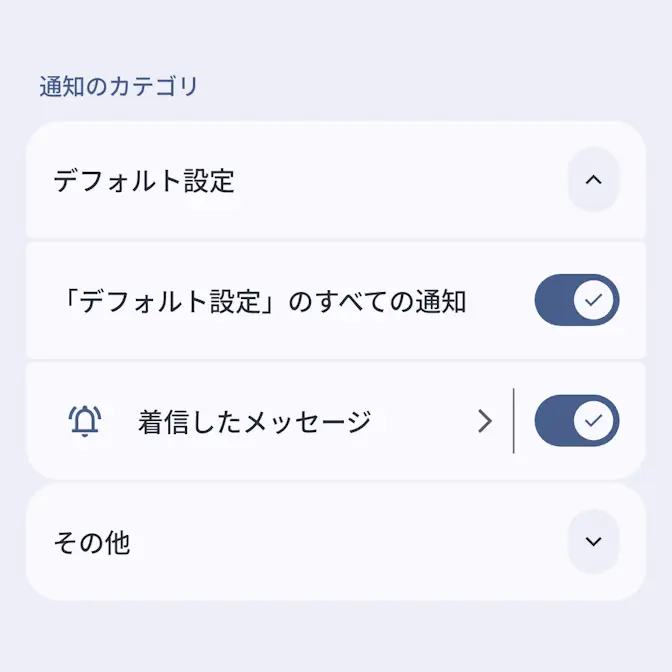Click the blue track of すべての通知 switch

click(554, 300)
